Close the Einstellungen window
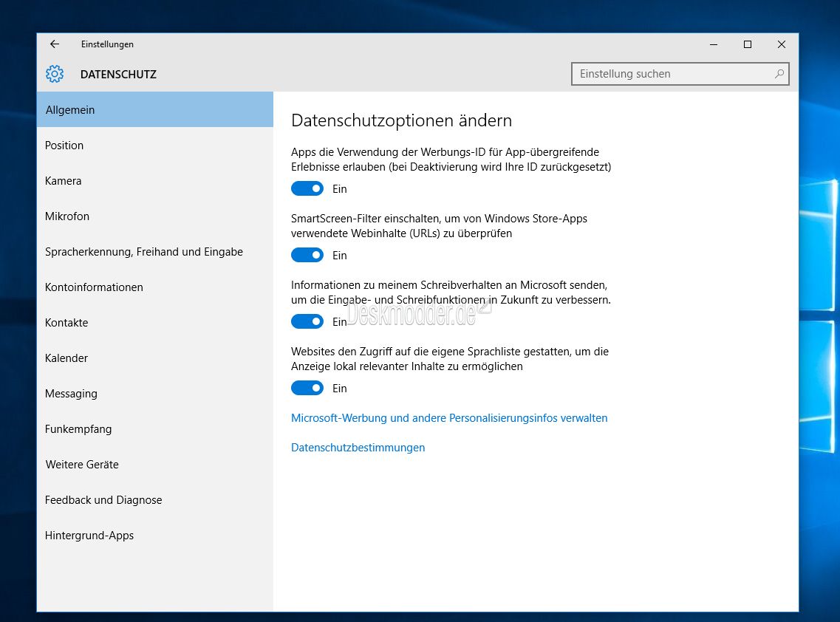Viewport: 840px width, 622px height. coord(782,44)
